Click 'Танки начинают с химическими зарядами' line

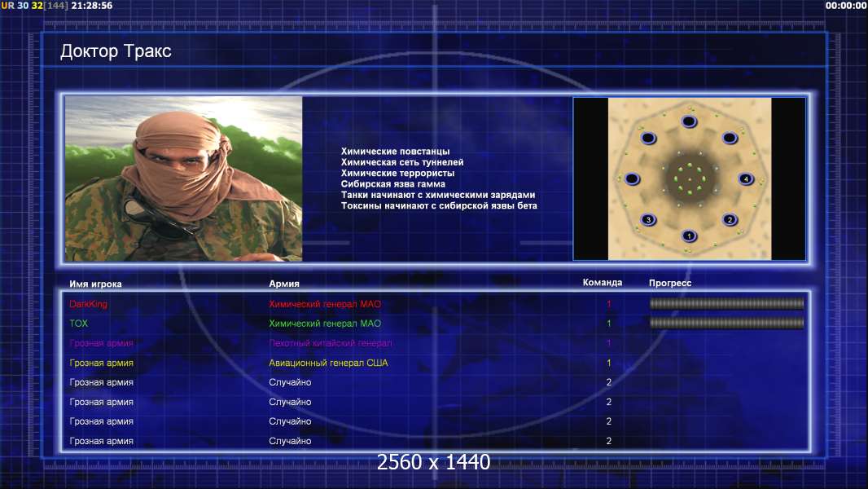(438, 195)
